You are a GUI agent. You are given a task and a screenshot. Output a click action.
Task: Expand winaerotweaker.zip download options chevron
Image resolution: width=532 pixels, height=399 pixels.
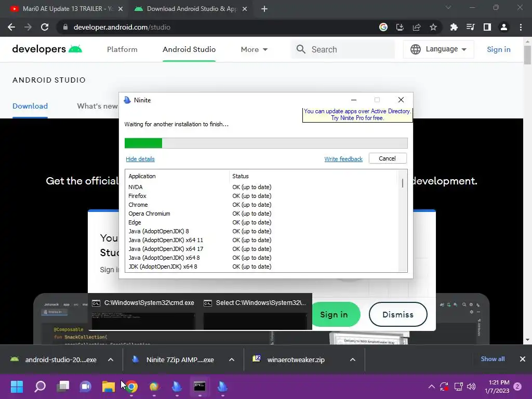353,360
